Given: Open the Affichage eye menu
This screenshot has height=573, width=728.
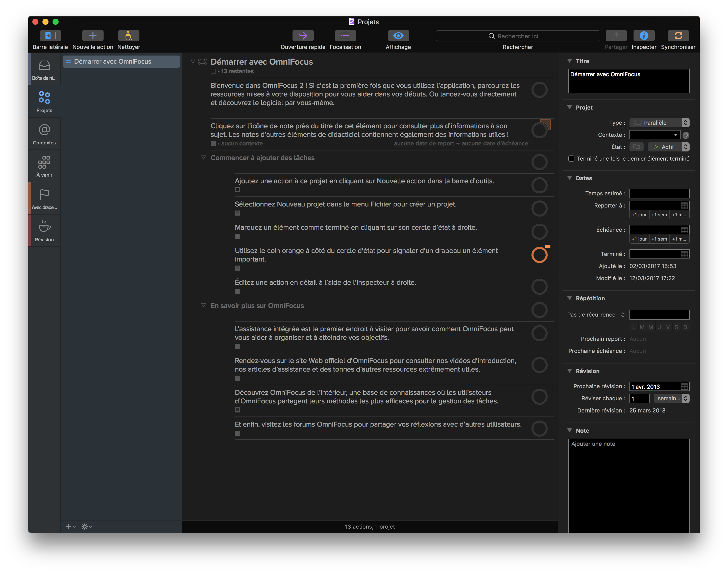Looking at the screenshot, I should [x=398, y=36].
